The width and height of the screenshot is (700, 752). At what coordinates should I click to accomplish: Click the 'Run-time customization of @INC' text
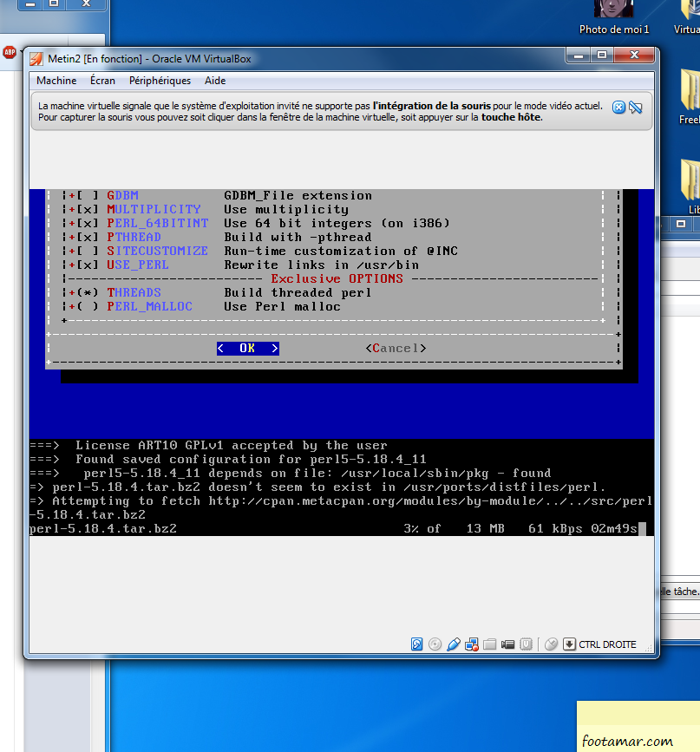341,251
